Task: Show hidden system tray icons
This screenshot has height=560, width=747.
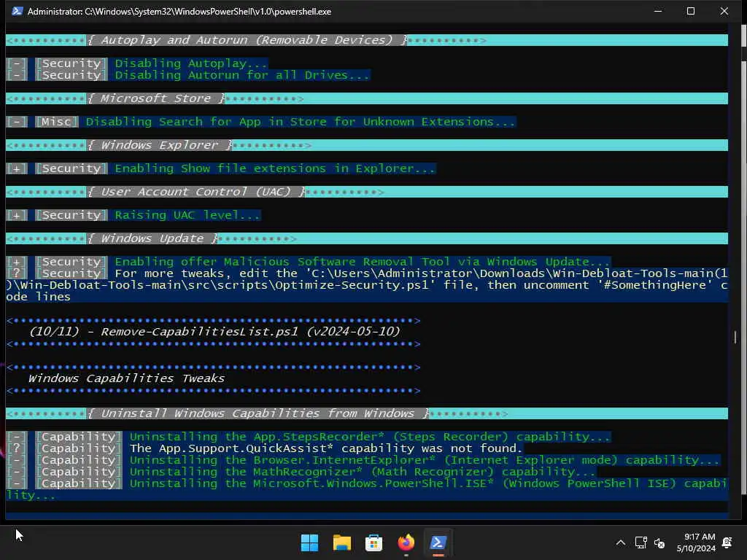Action: (x=620, y=542)
